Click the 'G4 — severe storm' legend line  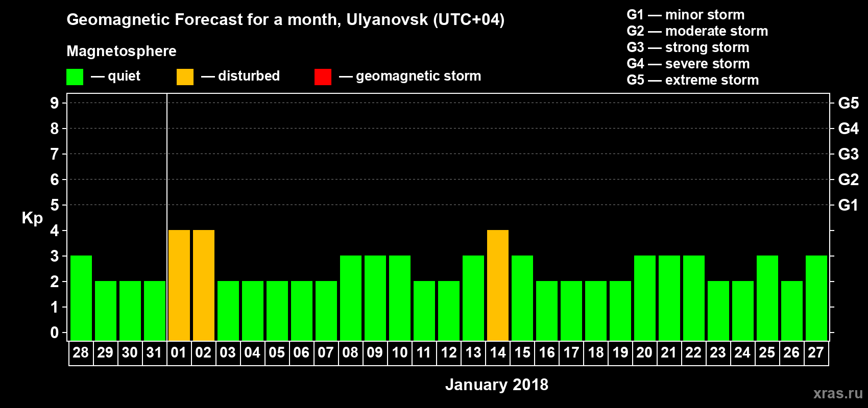(x=688, y=64)
